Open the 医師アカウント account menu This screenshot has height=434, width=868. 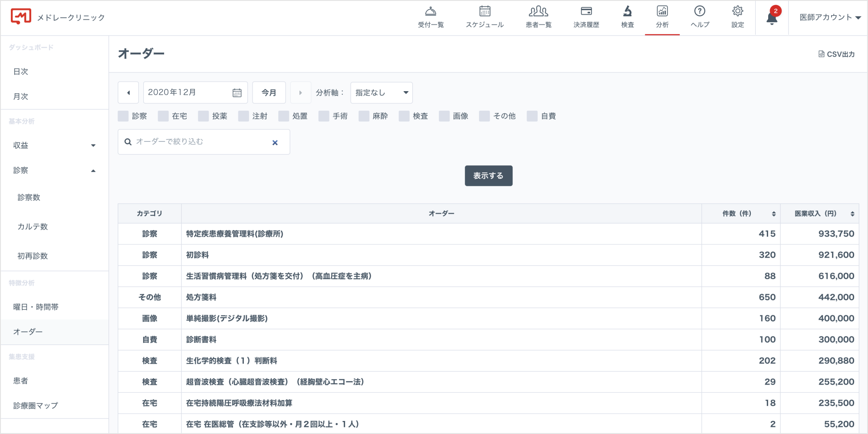click(830, 17)
